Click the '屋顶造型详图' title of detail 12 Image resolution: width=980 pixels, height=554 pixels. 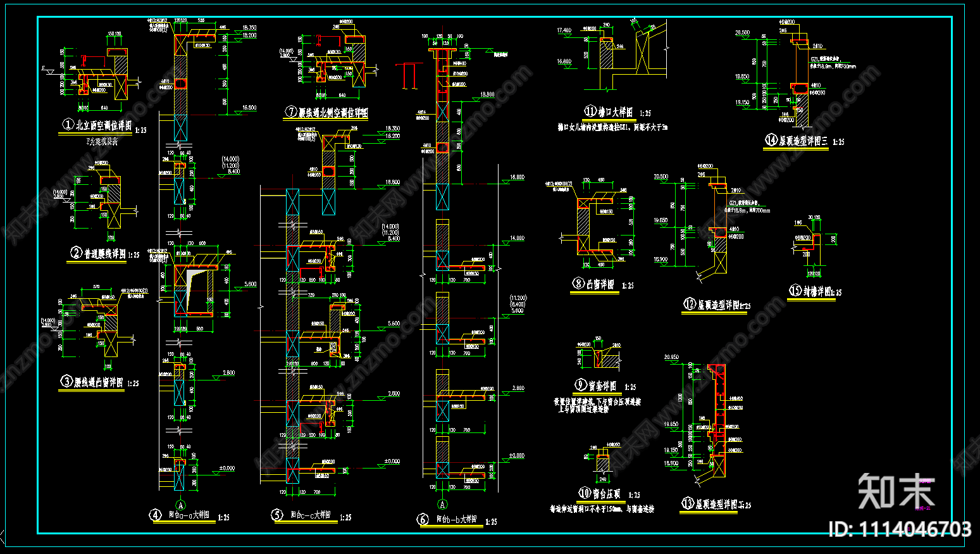click(719, 305)
